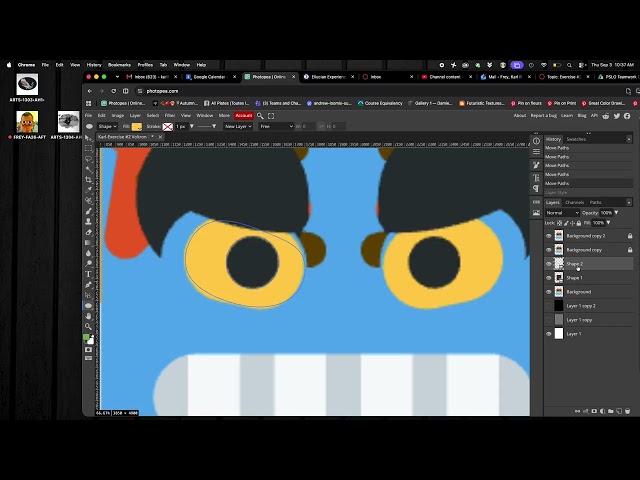Open the Filter menu
This screenshot has width=640, height=480.
click(170, 116)
